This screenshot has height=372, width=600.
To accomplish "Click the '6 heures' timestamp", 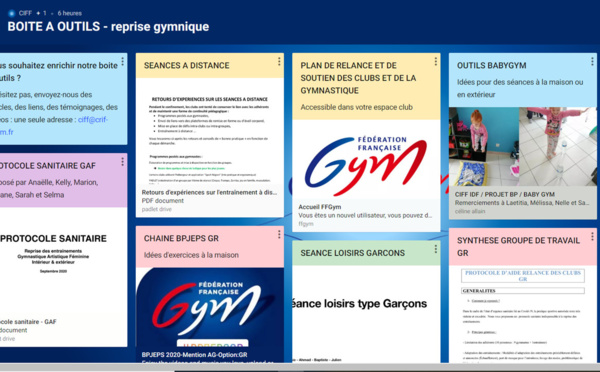I will point(70,13).
